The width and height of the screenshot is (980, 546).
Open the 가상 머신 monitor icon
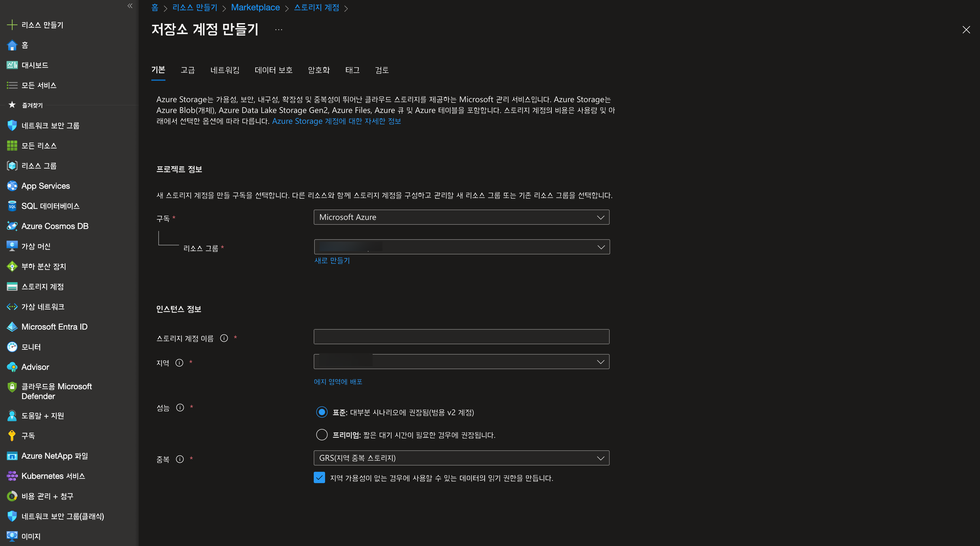(12, 246)
